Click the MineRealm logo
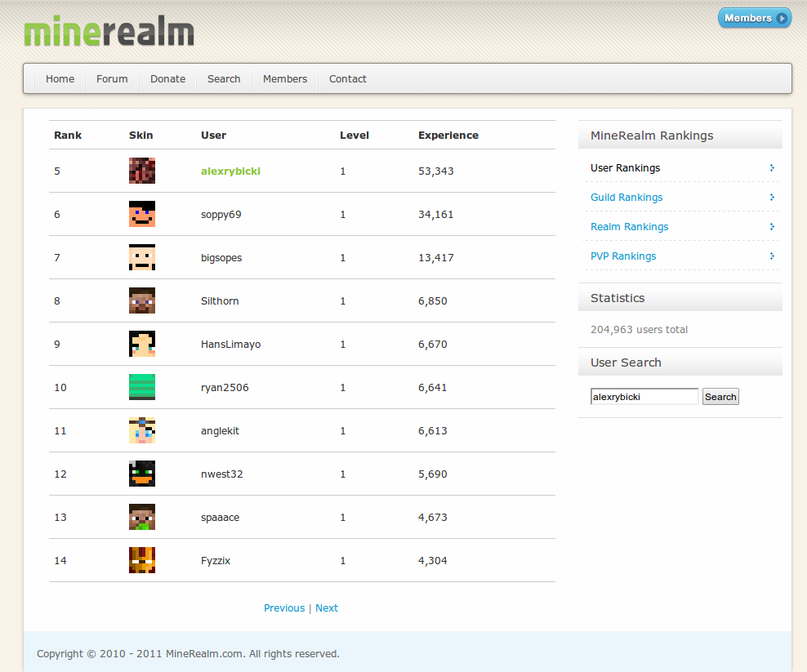Viewport: 807px width, 672px height. coord(109,31)
